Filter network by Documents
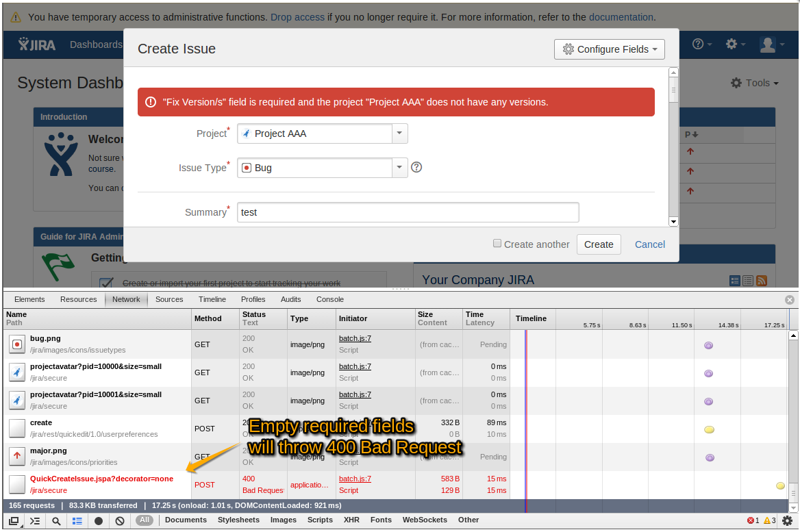 tap(186, 520)
